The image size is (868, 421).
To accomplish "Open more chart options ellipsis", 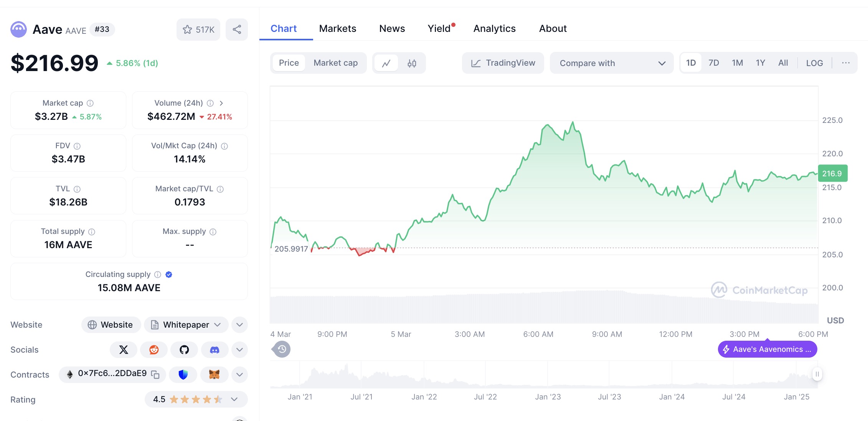I will tap(845, 63).
